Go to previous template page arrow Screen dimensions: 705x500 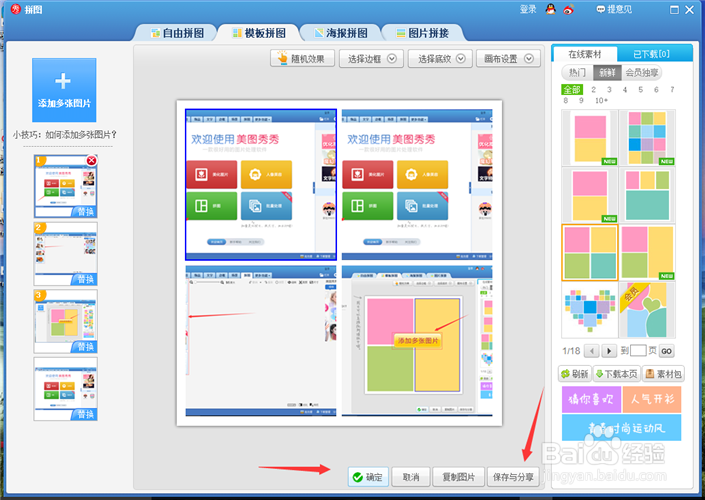click(x=592, y=351)
